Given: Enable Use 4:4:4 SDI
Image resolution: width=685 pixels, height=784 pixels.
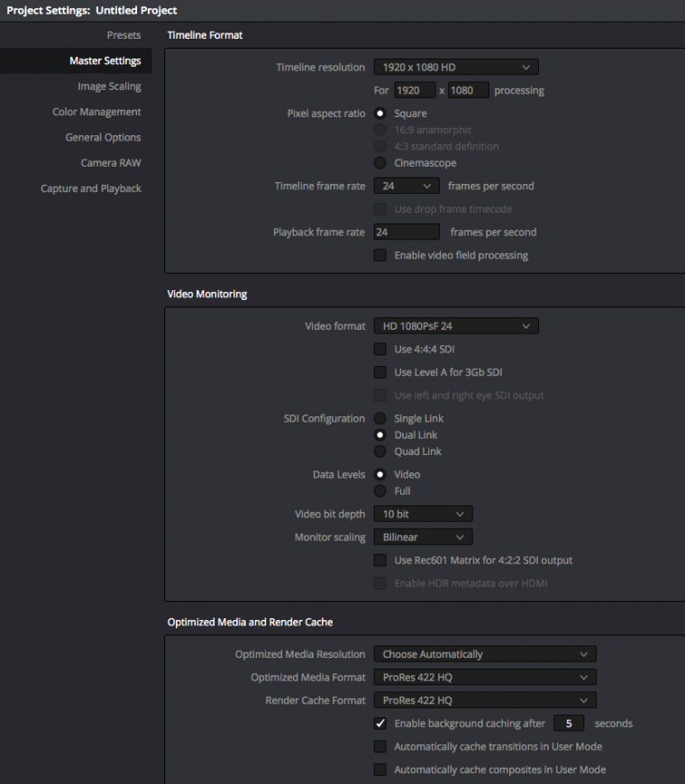Looking at the screenshot, I should (x=380, y=349).
